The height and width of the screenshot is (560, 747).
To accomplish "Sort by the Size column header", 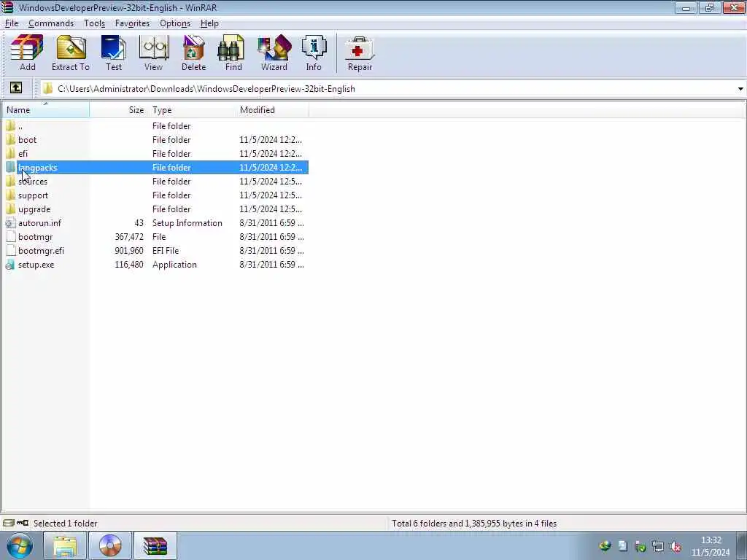I will (x=119, y=109).
